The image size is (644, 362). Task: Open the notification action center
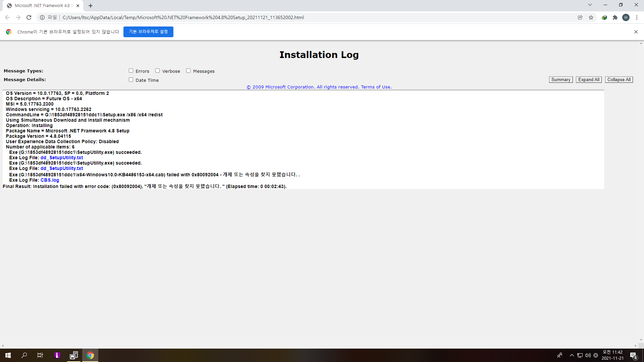coord(633,355)
